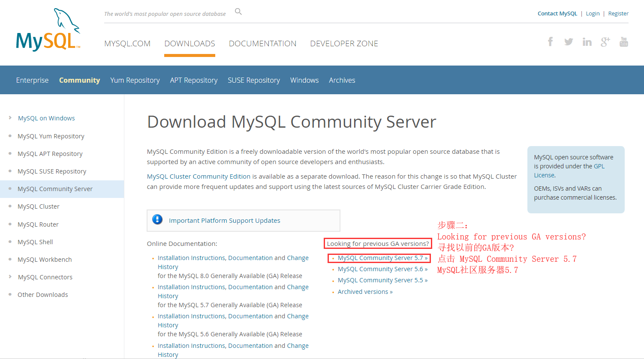Open the GPL License link

(599, 166)
